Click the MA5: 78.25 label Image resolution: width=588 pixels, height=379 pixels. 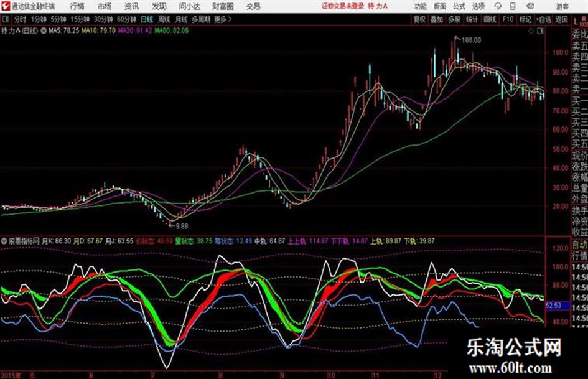coord(63,30)
